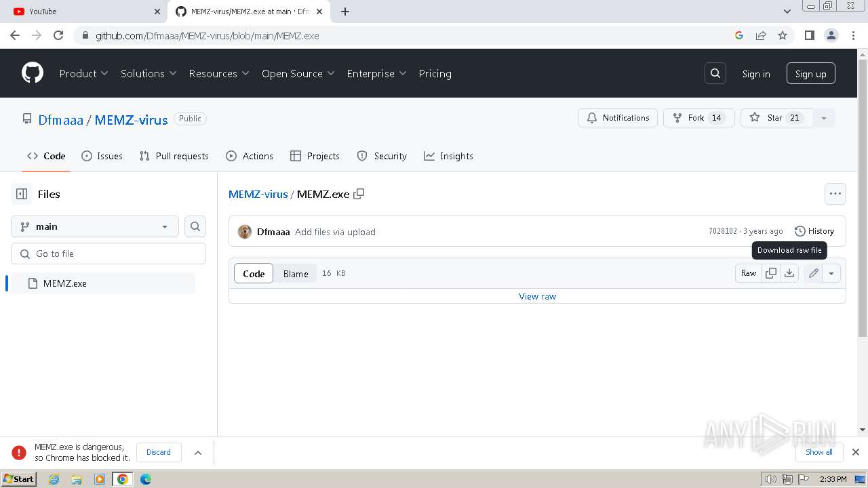Open more file actions ellipsis menu
Screen dimensions: 868x488
(835, 194)
